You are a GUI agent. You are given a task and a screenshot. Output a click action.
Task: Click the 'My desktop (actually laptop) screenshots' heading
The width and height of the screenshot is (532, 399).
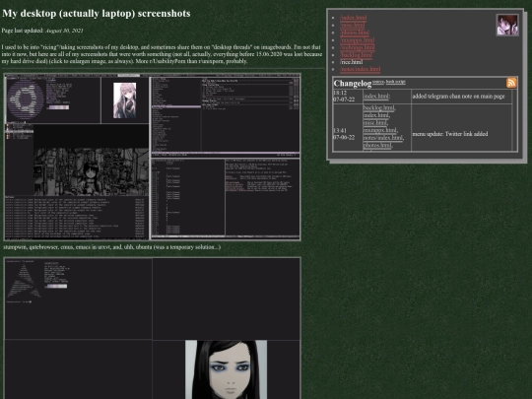tap(96, 13)
